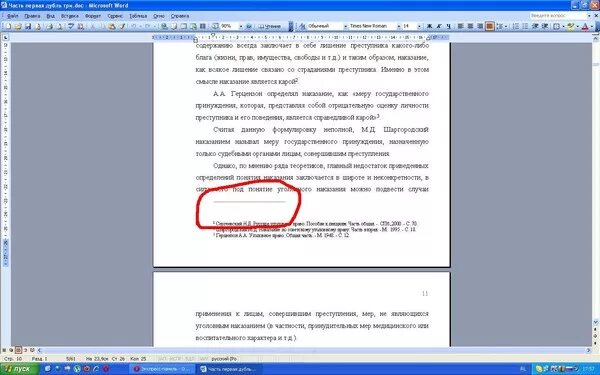600x375 pixels.
Task: Toggle underline formatting (Ч)
Action: (x=448, y=26)
